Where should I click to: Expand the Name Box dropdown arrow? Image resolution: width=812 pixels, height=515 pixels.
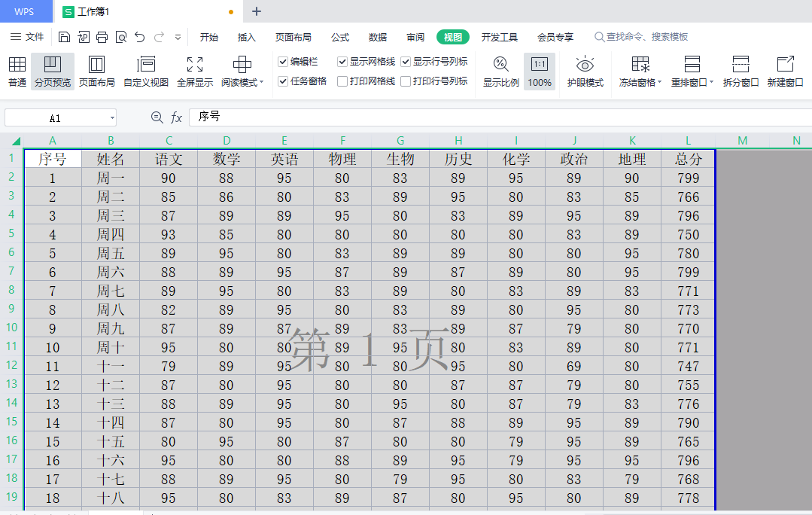point(112,118)
